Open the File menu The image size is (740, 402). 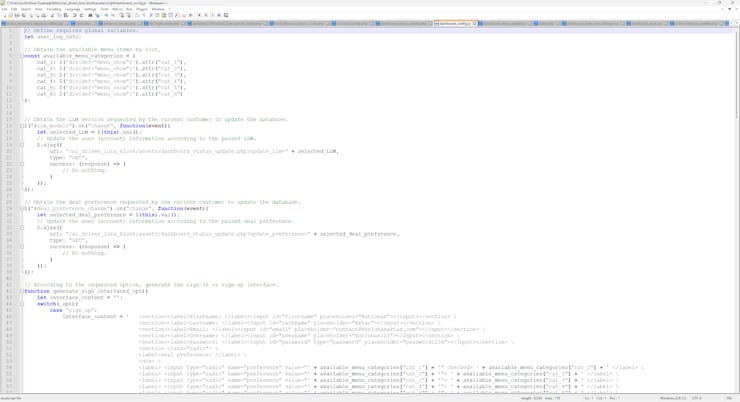tap(5, 9)
